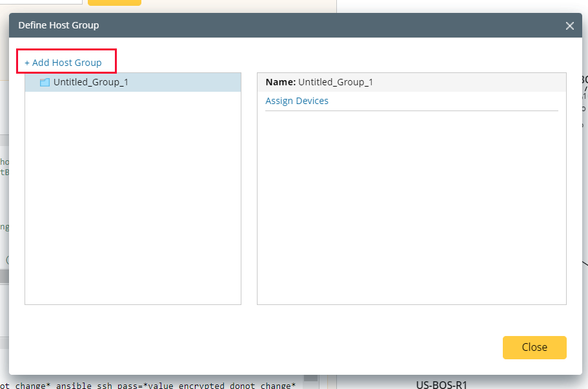Click the plus sign before Add Host Group
588x389 pixels.
(27, 61)
